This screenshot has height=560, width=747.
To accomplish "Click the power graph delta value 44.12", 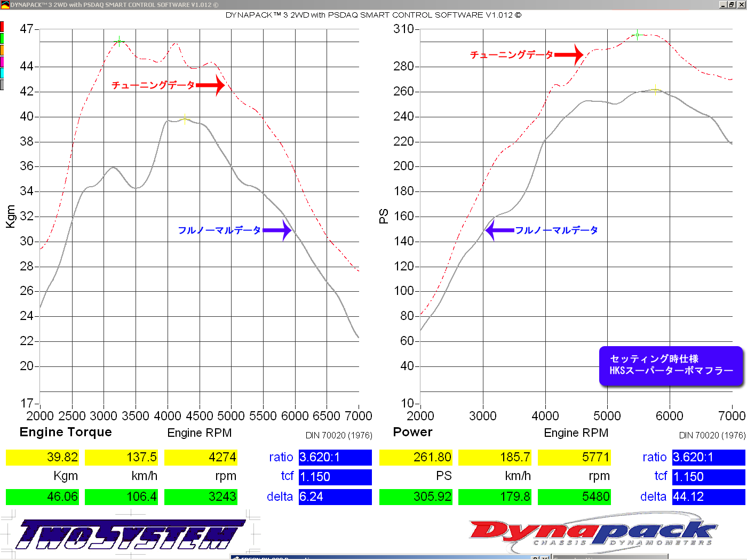I will [x=708, y=497].
